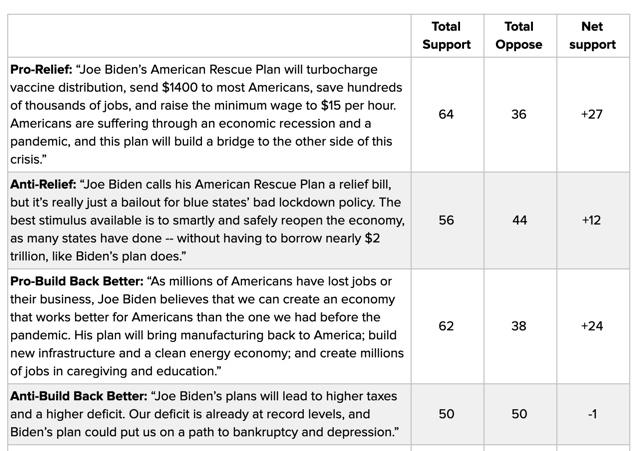Click the Pro-Relief total support value 64

[446, 115]
